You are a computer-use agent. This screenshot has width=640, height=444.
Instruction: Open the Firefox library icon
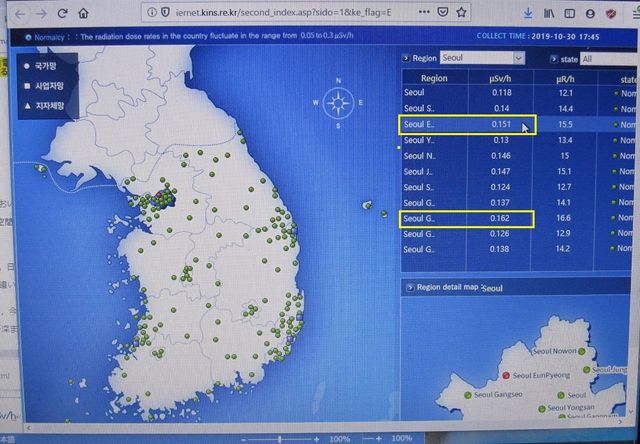551,13
